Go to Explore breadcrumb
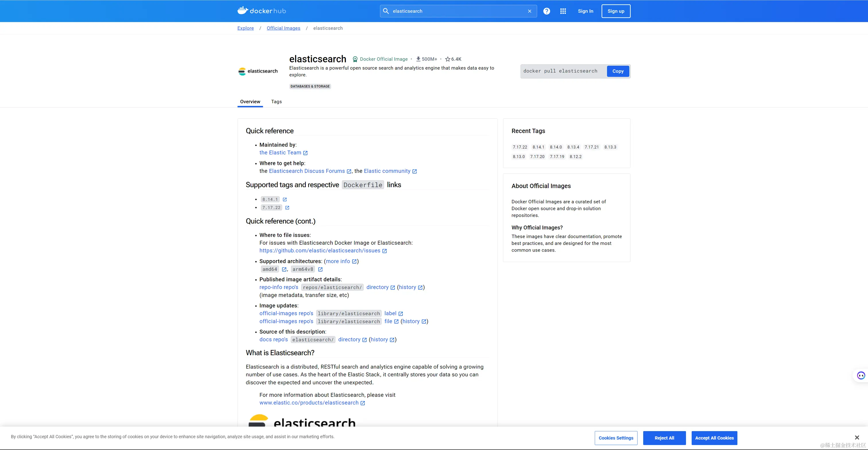This screenshot has width=868, height=450. [x=245, y=28]
